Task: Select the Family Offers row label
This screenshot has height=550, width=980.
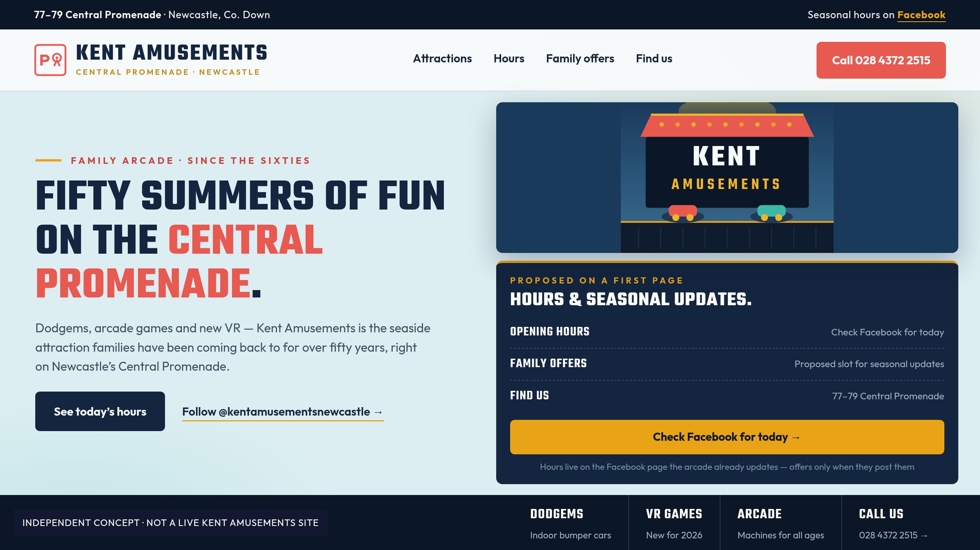Action: 548,363
